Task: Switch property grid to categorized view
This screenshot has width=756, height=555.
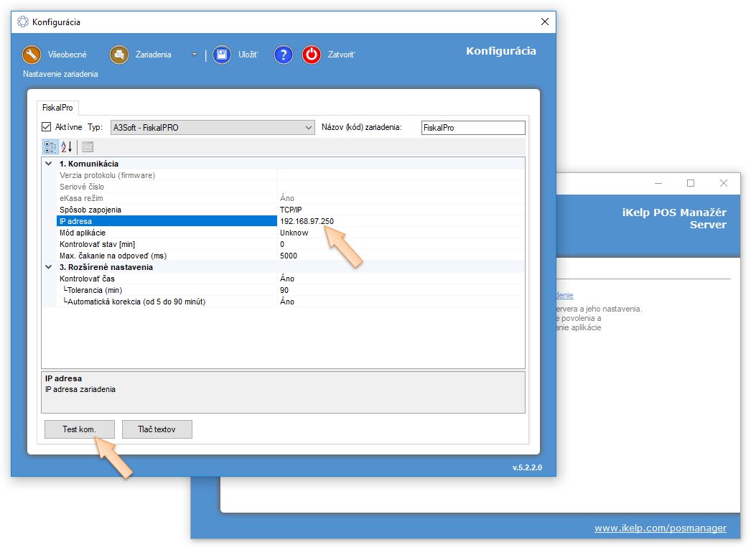Action: point(50,147)
